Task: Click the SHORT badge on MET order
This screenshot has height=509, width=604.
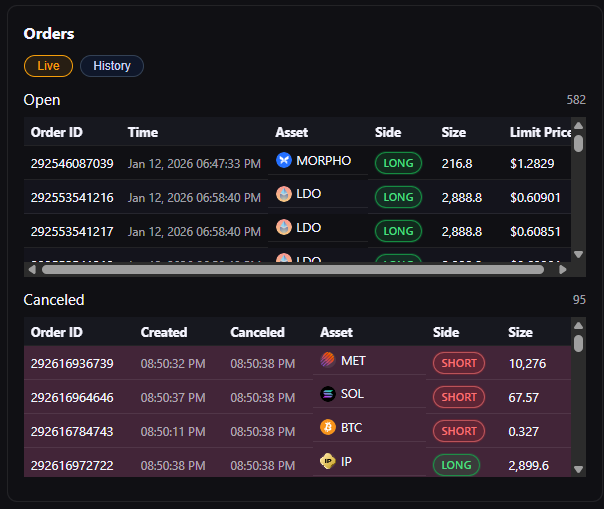Action: pyautogui.click(x=458, y=363)
